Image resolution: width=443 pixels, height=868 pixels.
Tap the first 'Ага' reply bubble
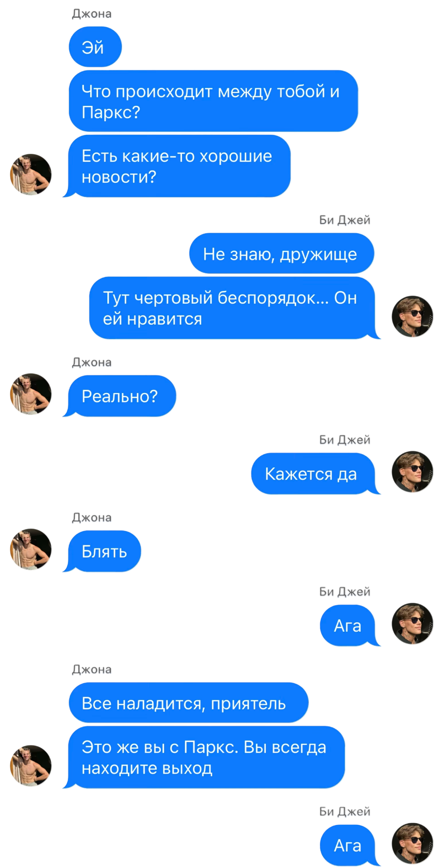point(349,626)
